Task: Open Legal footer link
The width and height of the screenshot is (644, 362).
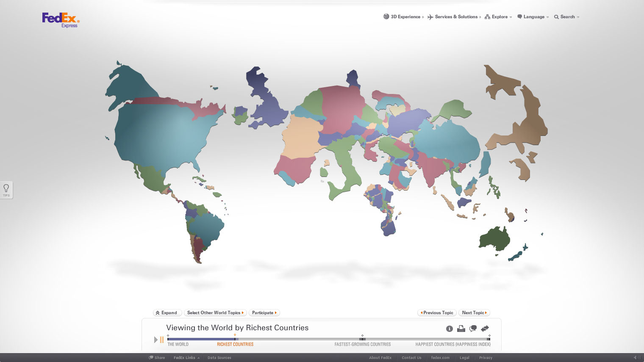Action: pos(464,358)
